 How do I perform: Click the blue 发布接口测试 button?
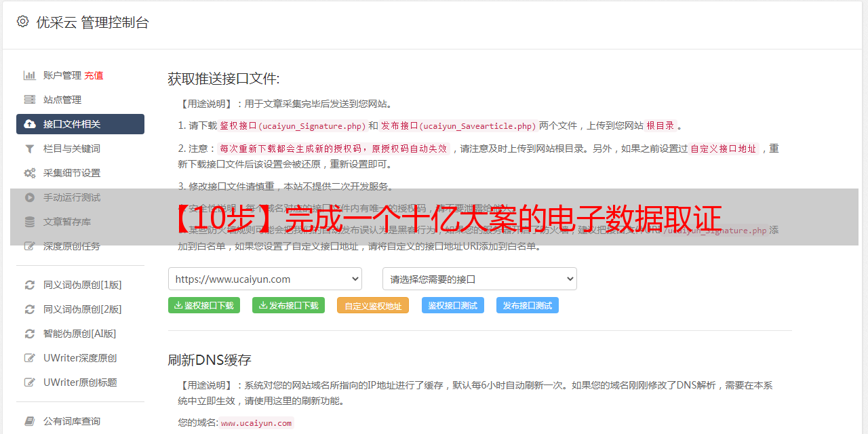tap(528, 305)
